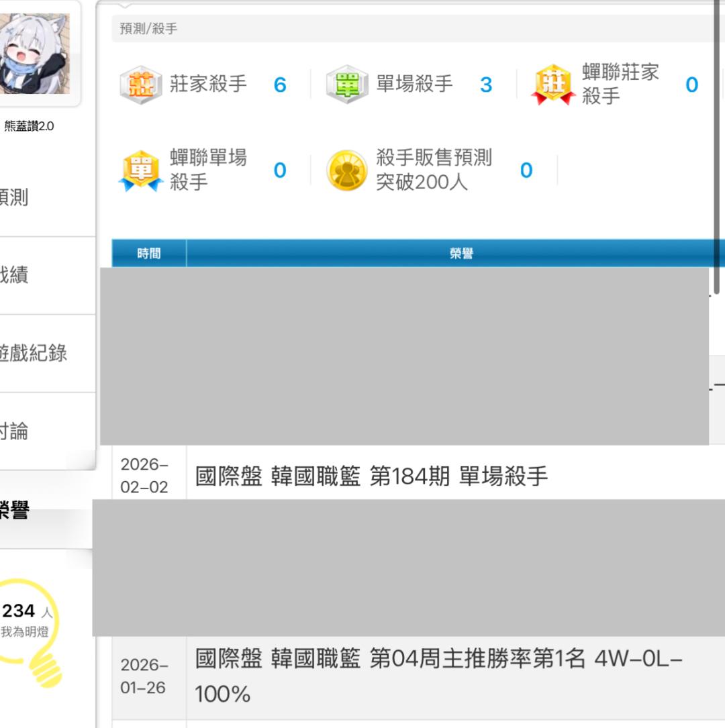Click the 榮譽 table column header
Screen dimensions: 725x728
tap(461, 254)
